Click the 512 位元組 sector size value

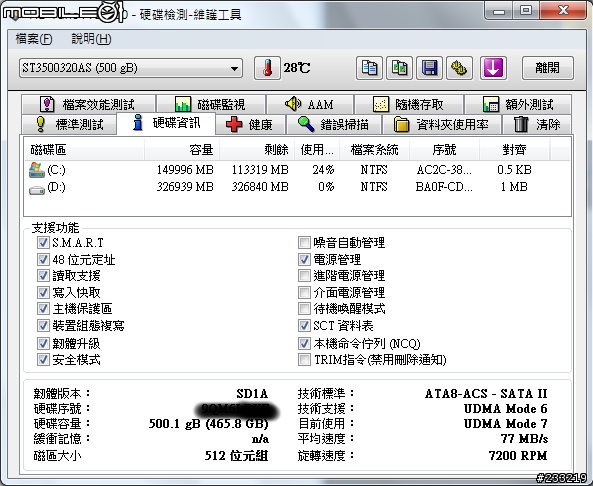236,455
